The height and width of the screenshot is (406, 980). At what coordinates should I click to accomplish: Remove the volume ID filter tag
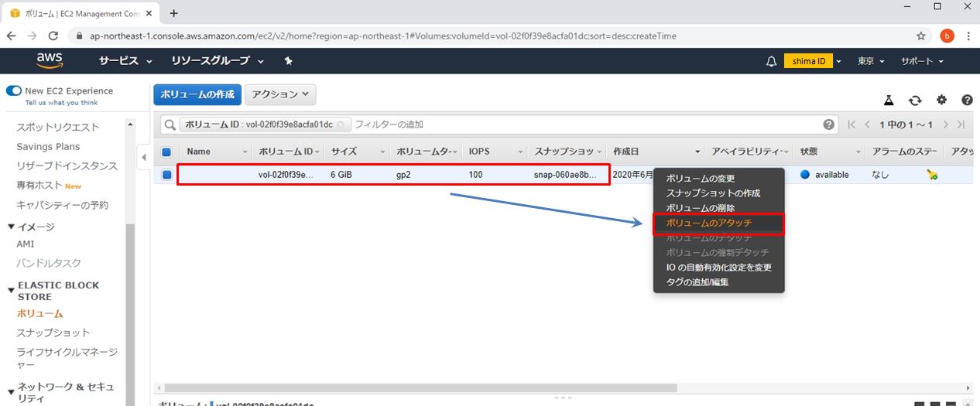click(341, 125)
